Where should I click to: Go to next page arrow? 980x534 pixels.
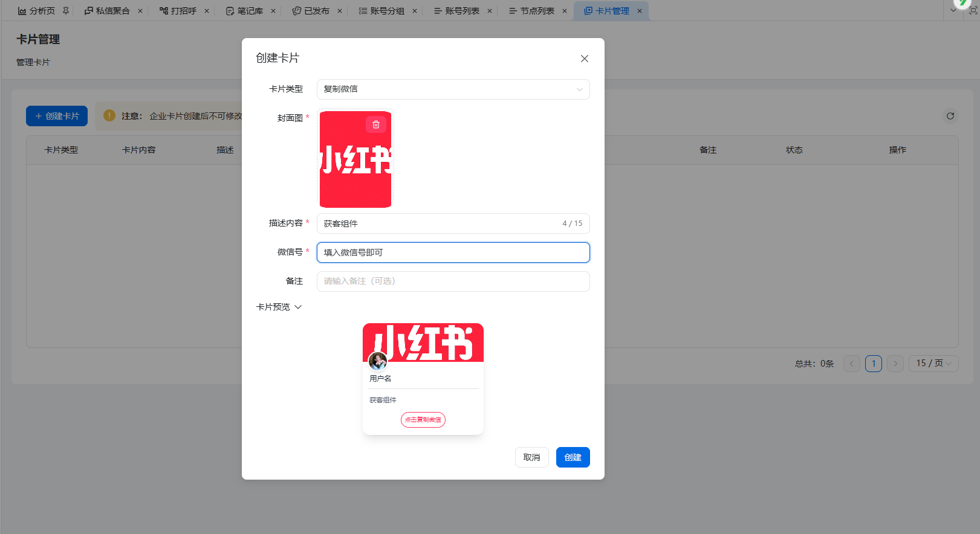pos(895,364)
